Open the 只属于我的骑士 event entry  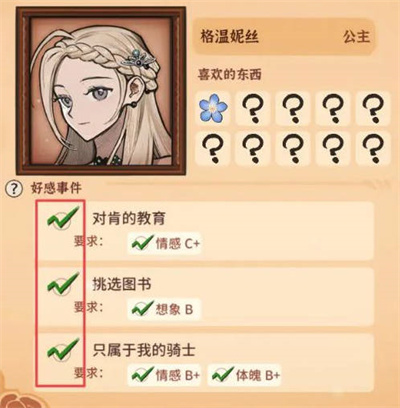click(x=205, y=362)
